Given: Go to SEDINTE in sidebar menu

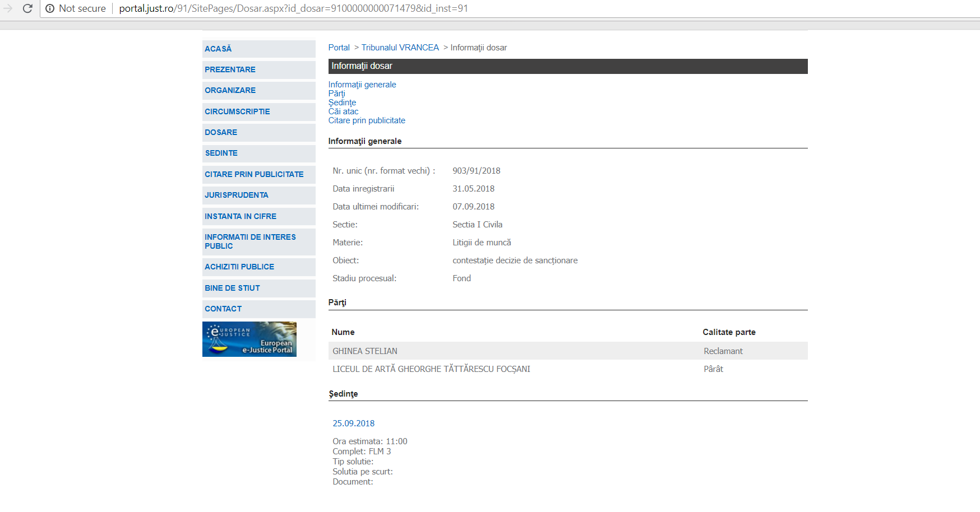Looking at the screenshot, I should (x=221, y=153).
